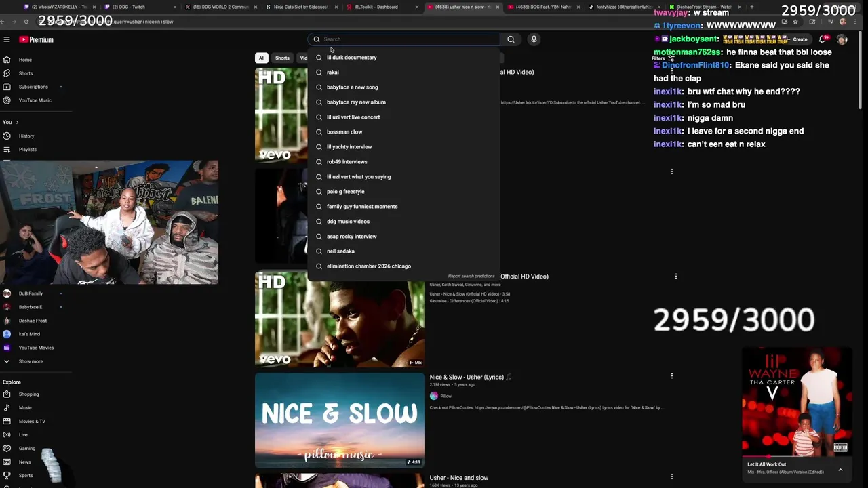The image size is (868, 488).
Task: Open Home in the sidebar
Action: [x=25, y=60]
